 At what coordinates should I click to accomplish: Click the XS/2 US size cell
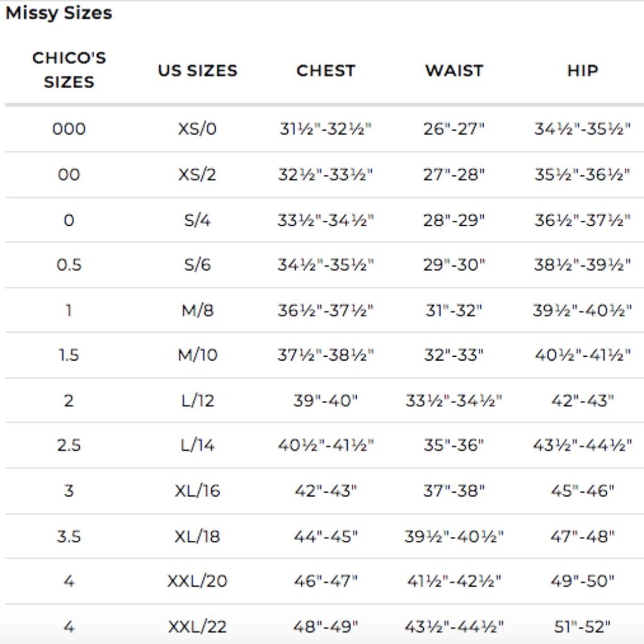[x=198, y=175]
